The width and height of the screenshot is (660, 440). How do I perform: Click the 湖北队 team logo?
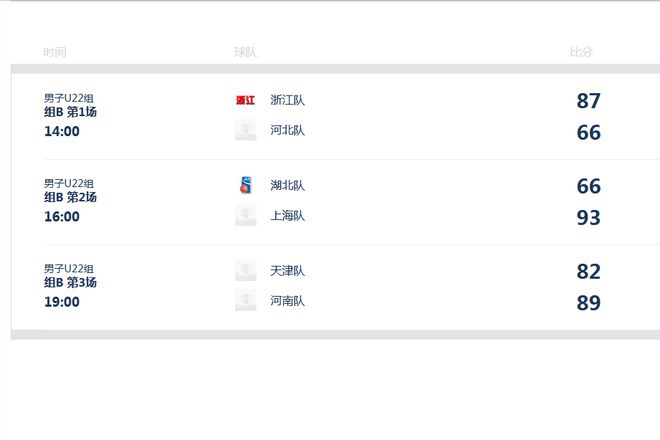[x=245, y=185]
